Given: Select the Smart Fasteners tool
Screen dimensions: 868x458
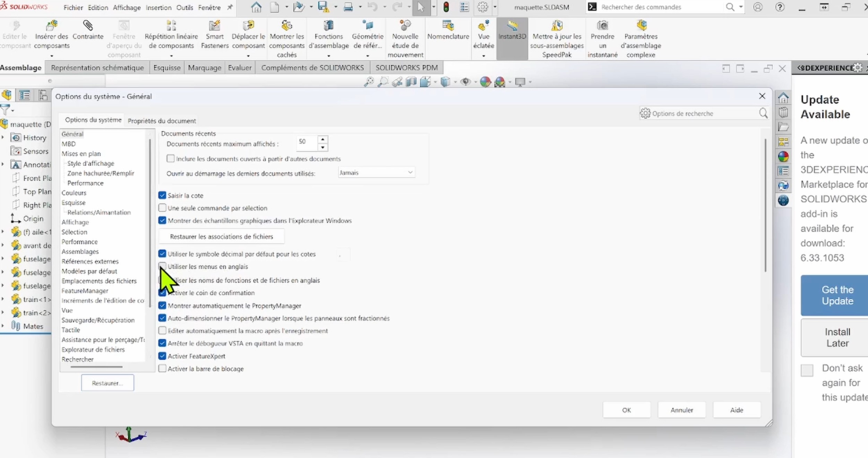Looking at the screenshot, I should coord(214,26).
